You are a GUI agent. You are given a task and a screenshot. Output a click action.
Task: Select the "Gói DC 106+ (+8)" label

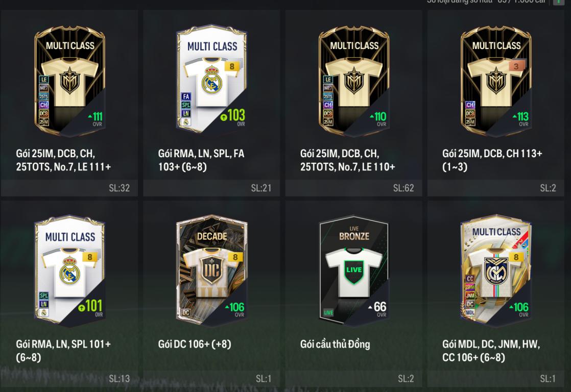tap(195, 345)
